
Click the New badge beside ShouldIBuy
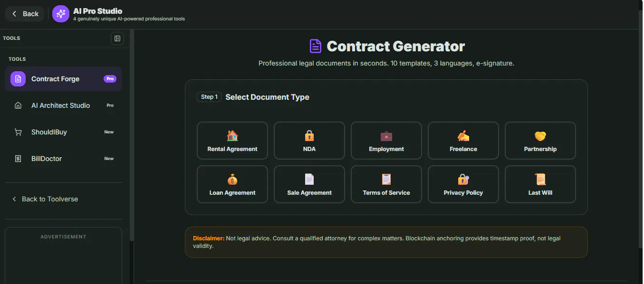109,132
